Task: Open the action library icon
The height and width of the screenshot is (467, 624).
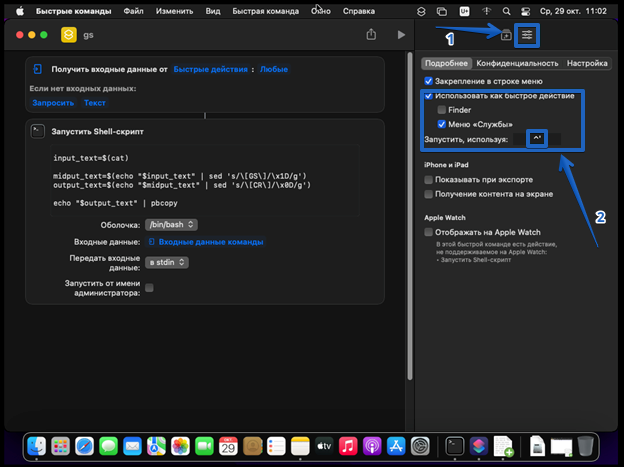Action: [x=505, y=34]
